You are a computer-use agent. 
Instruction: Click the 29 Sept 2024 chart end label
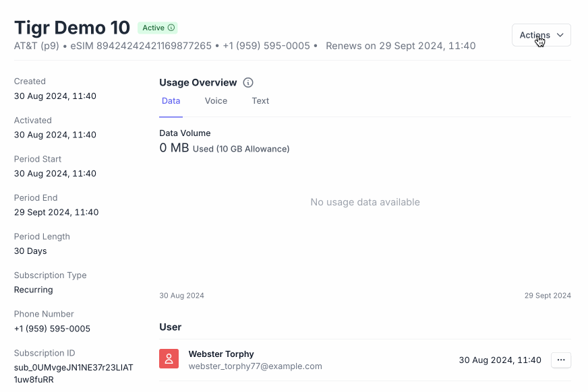[x=548, y=296]
